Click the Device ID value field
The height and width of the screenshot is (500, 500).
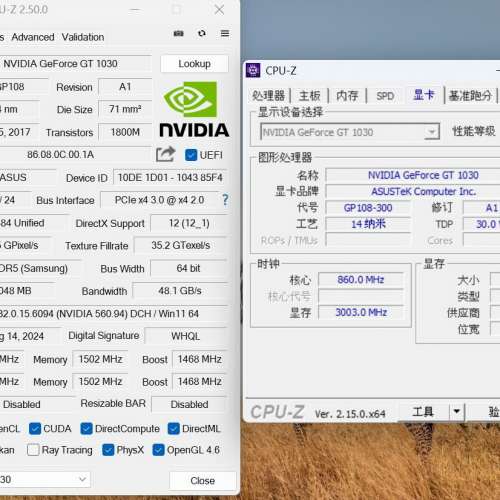click(170, 177)
